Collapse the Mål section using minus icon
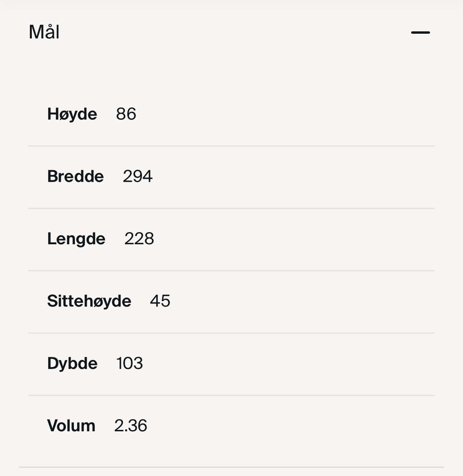This screenshot has height=476, width=463. pos(420,33)
